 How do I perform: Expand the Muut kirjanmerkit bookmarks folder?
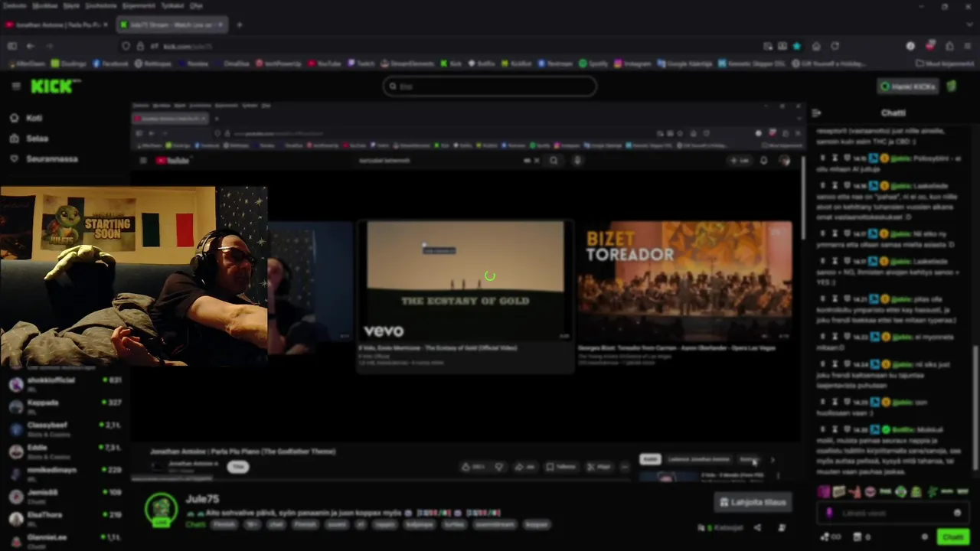945,64
